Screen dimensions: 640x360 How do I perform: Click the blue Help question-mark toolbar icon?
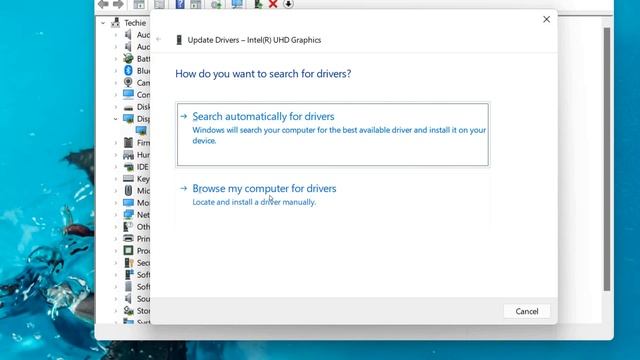coord(180,4)
